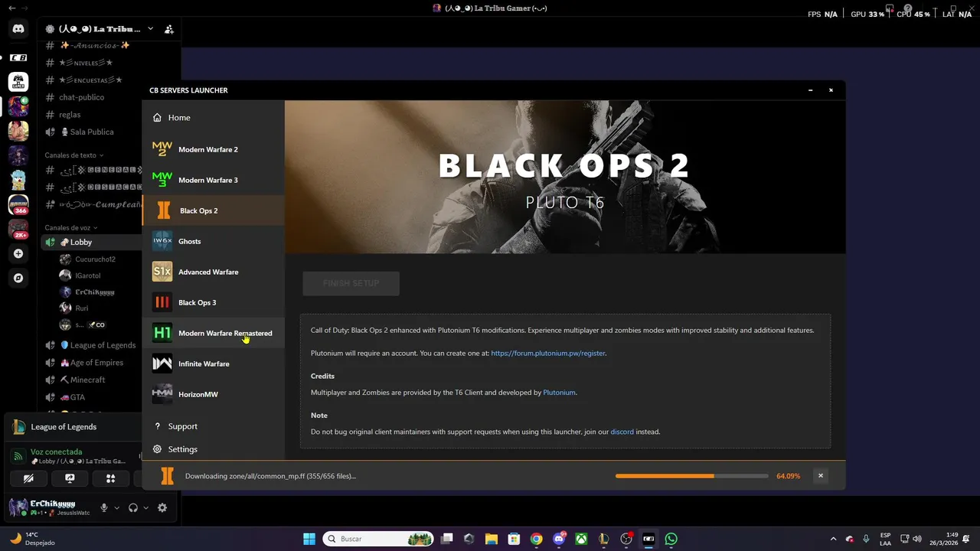Open Xbox app from taskbar
This screenshot has height=551, width=980.
point(582,539)
